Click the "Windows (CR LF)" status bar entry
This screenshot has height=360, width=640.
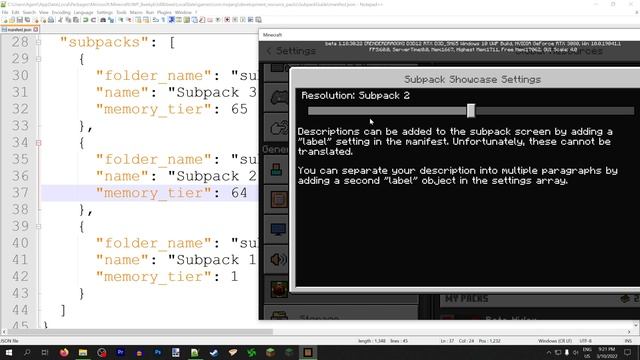tap(554, 341)
